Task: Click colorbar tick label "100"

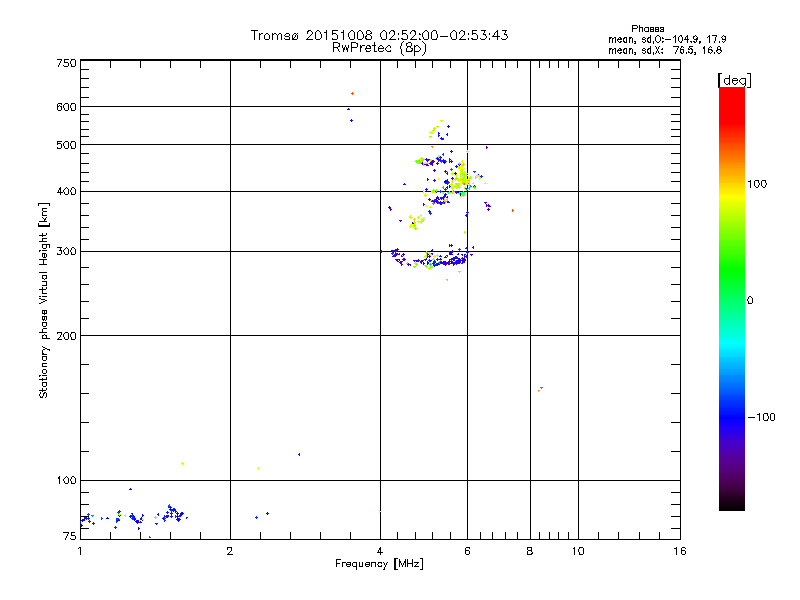Action: (x=757, y=184)
